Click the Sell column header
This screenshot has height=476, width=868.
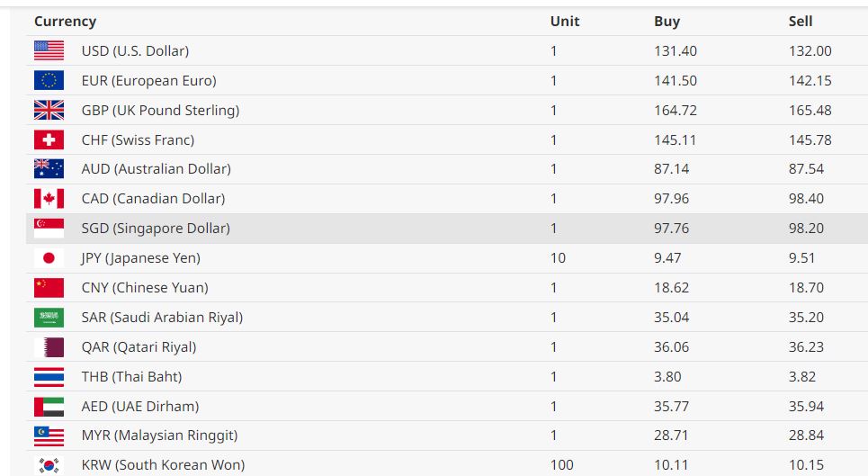(801, 22)
